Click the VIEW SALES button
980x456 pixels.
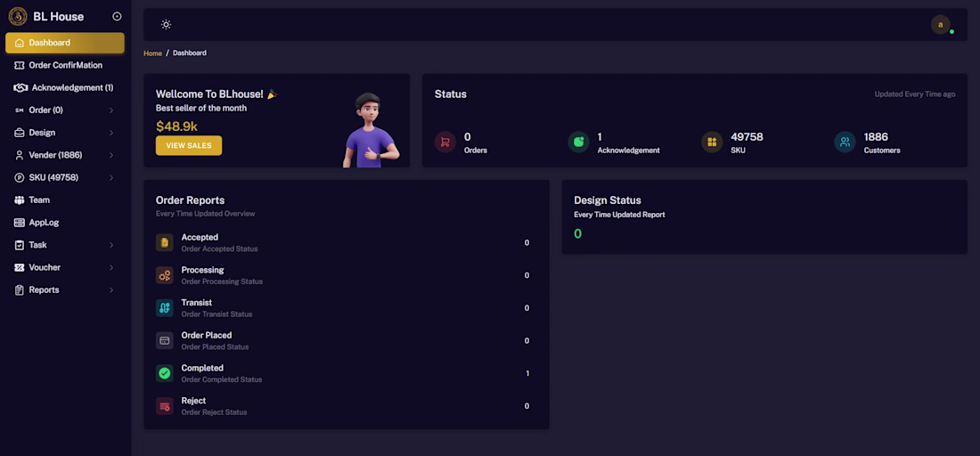(189, 145)
